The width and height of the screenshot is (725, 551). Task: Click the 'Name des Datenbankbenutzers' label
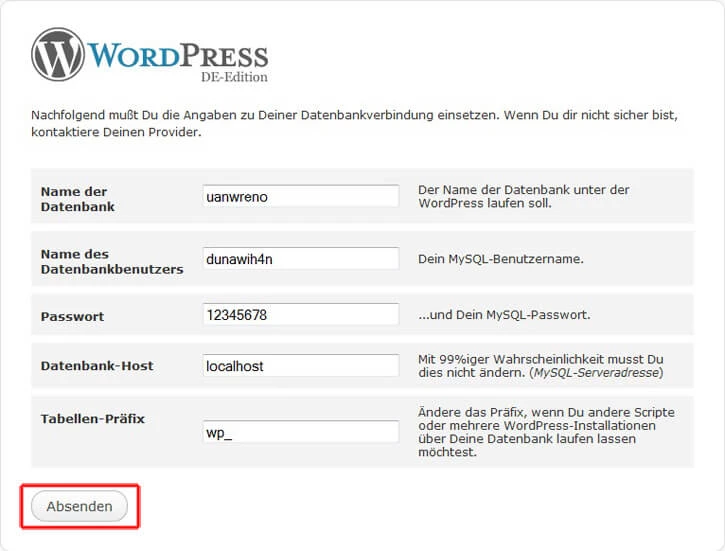(111, 261)
